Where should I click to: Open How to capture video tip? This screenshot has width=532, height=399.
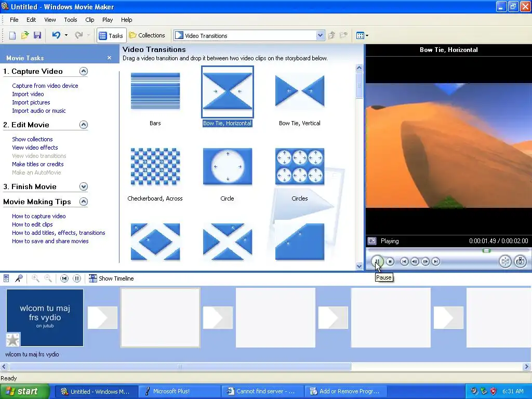pyautogui.click(x=38, y=216)
